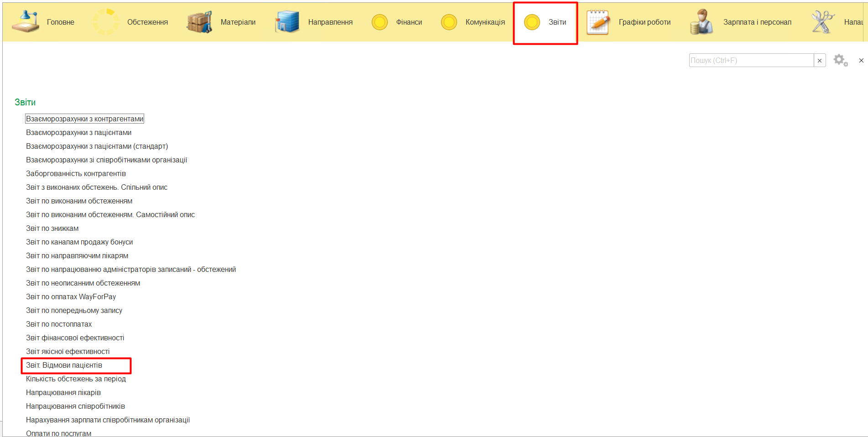Image resolution: width=868 pixels, height=437 pixels.
Task: Open Звіт по знижкам report
Action: 52,229
